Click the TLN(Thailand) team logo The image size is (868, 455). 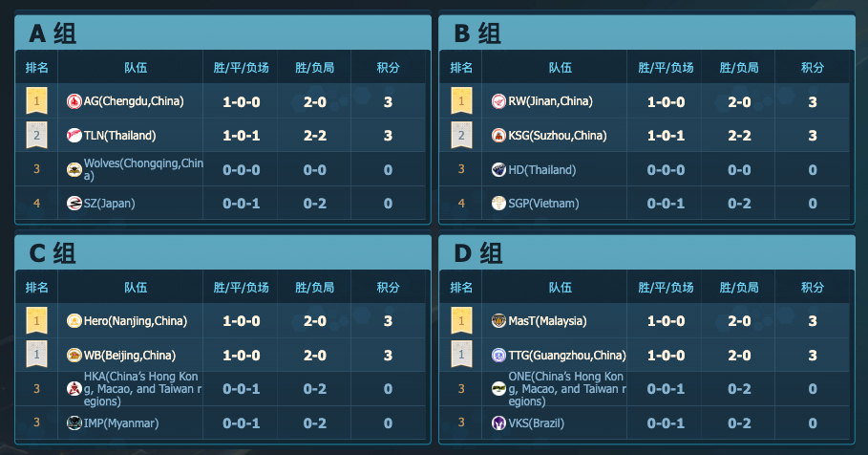[x=74, y=135]
